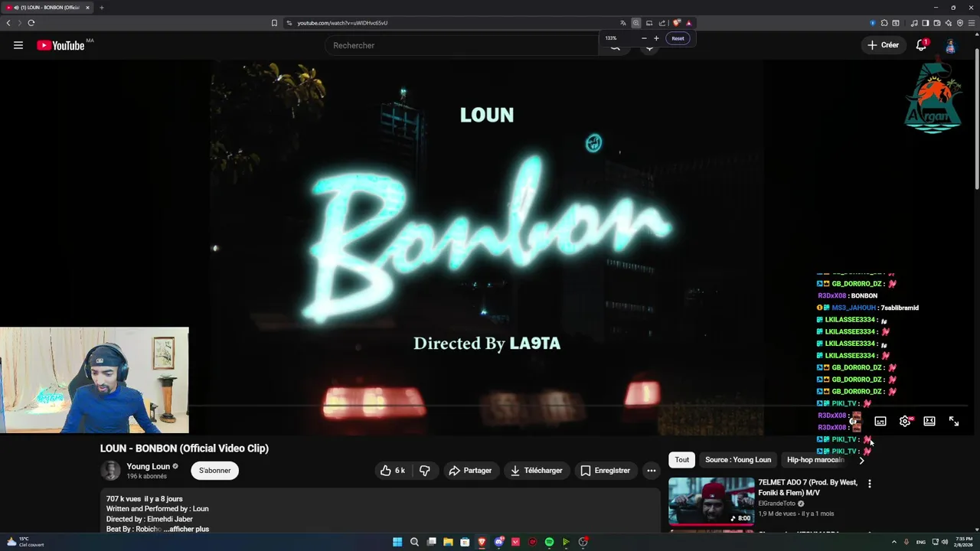Open File Explorer from the taskbar
The height and width of the screenshot is (551, 980).
448,542
